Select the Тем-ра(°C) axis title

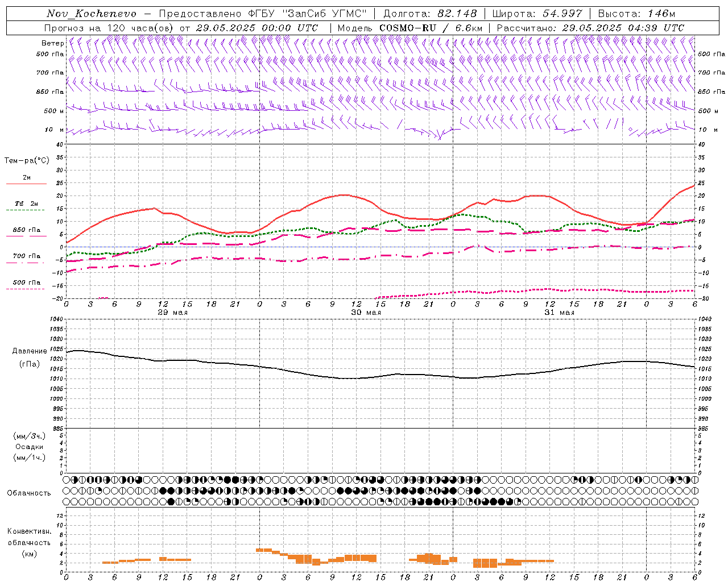tap(27, 161)
